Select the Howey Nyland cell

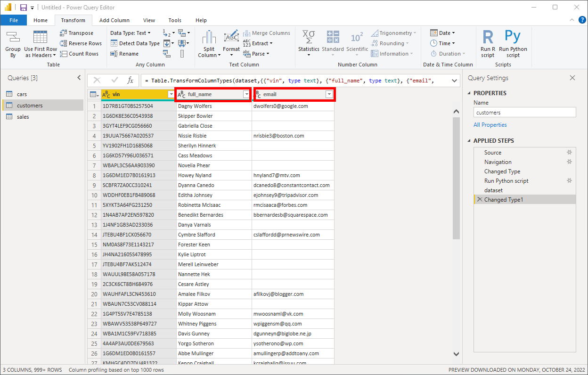pos(213,175)
